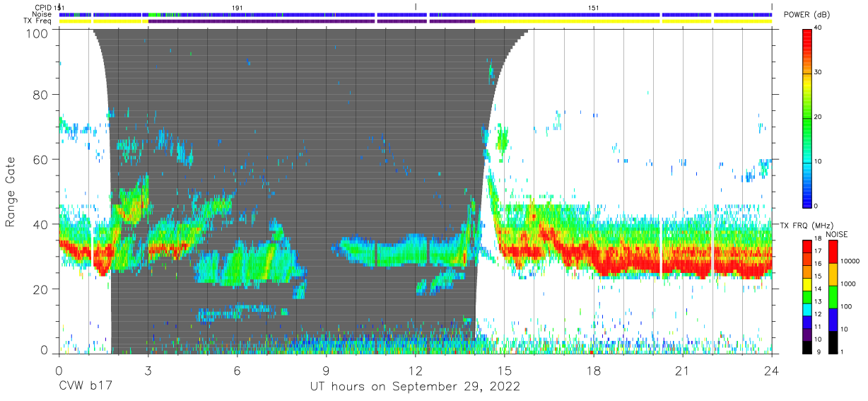Image resolution: width=868 pixels, height=401 pixels.
Task: Click x-axis tick label '12'
Action: [x=415, y=370]
